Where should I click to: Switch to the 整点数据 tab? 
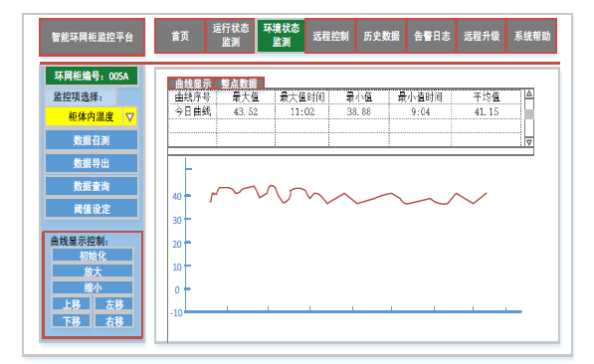(x=239, y=84)
